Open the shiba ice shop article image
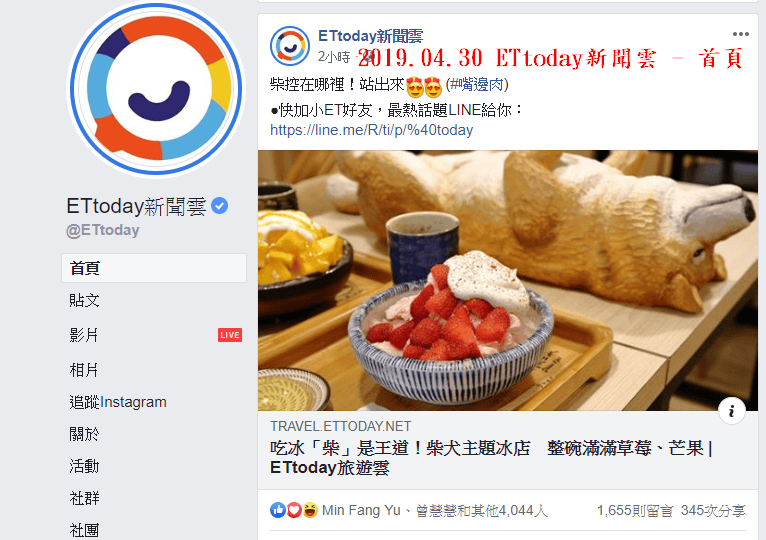Image resolution: width=766 pixels, height=540 pixels. click(x=508, y=281)
